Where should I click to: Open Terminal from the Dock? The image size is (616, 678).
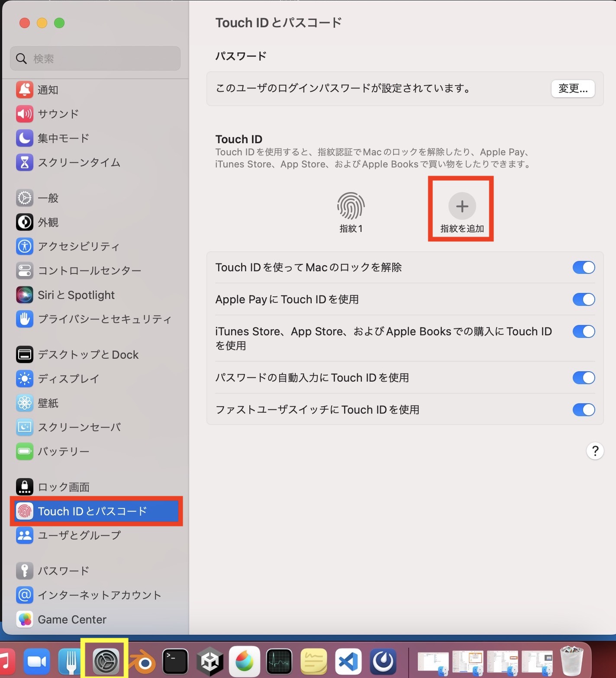tap(175, 662)
